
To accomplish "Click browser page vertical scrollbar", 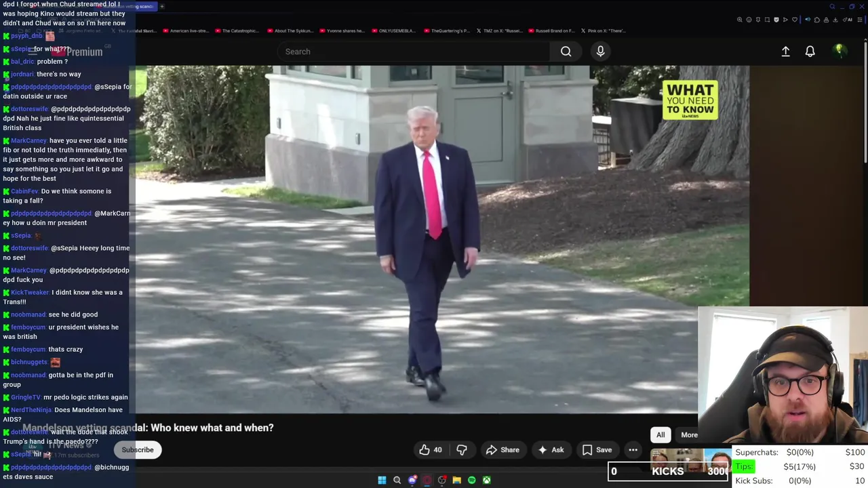I will coord(865,102).
